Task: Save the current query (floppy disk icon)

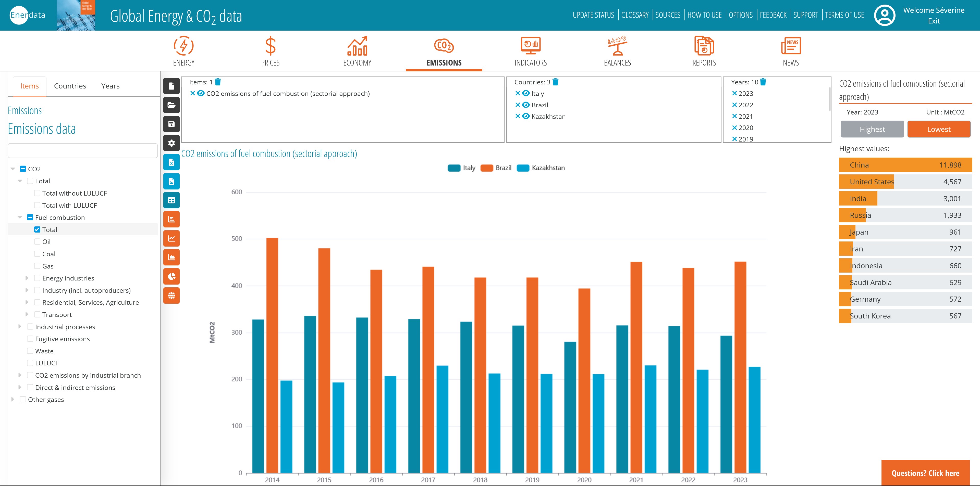Action: pyautogui.click(x=171, y=124)
